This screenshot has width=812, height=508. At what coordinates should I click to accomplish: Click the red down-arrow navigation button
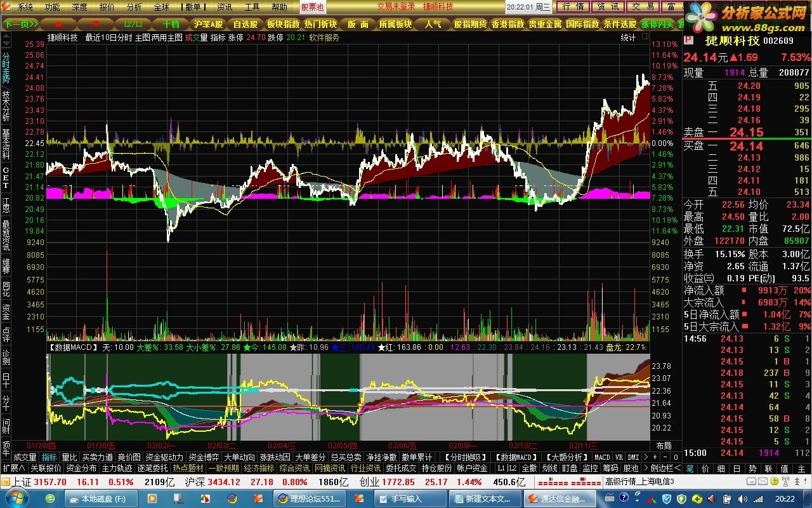[96, 24]
